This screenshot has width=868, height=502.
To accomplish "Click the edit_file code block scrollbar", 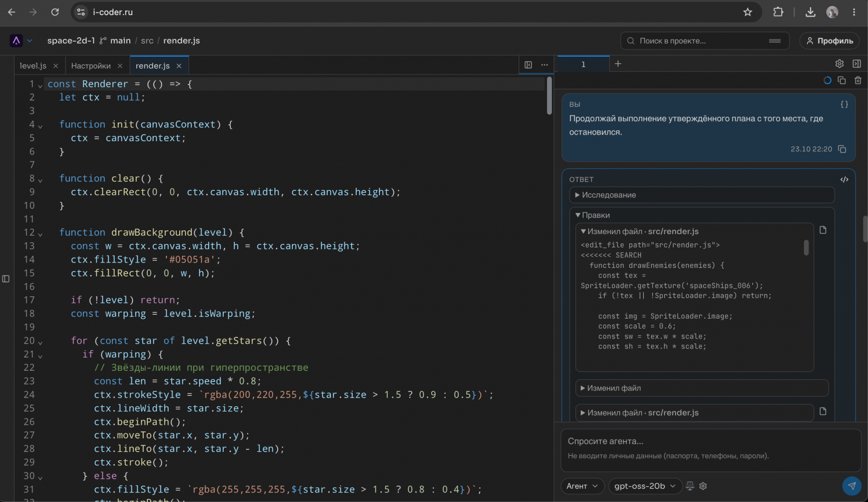I will 806,247.
